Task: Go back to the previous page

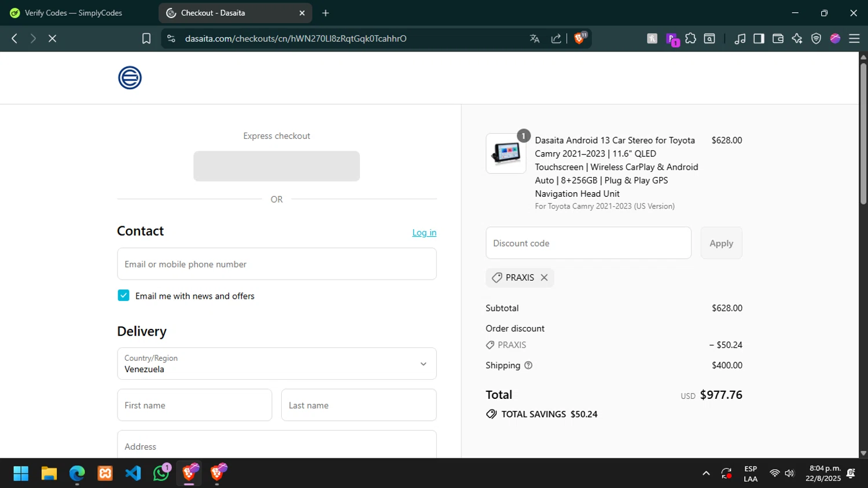Action: (x=14, y=38)
